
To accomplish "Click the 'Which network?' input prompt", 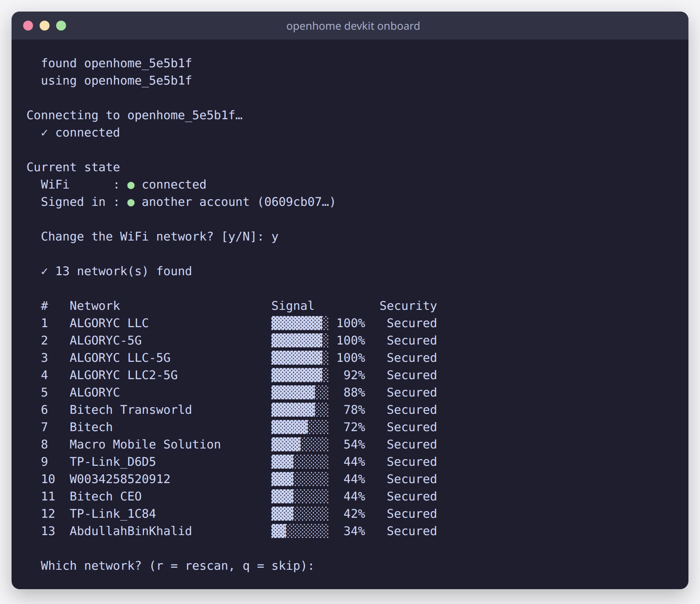I will tap(177, 566).
